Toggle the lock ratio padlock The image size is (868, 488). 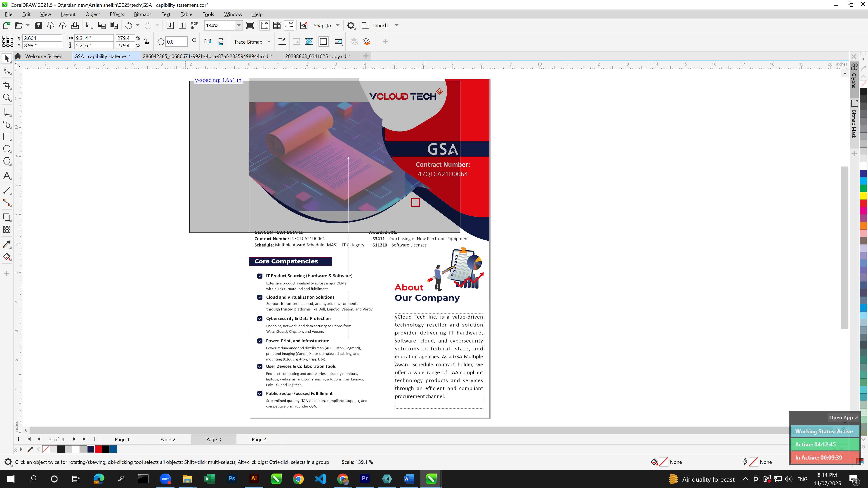pyautogui.click(x=147, y=42)
